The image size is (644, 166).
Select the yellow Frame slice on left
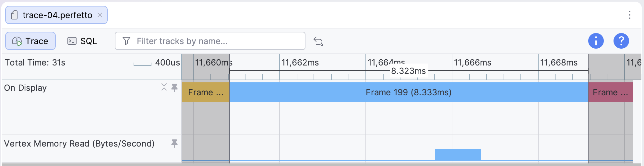click(x=206, y=92)
